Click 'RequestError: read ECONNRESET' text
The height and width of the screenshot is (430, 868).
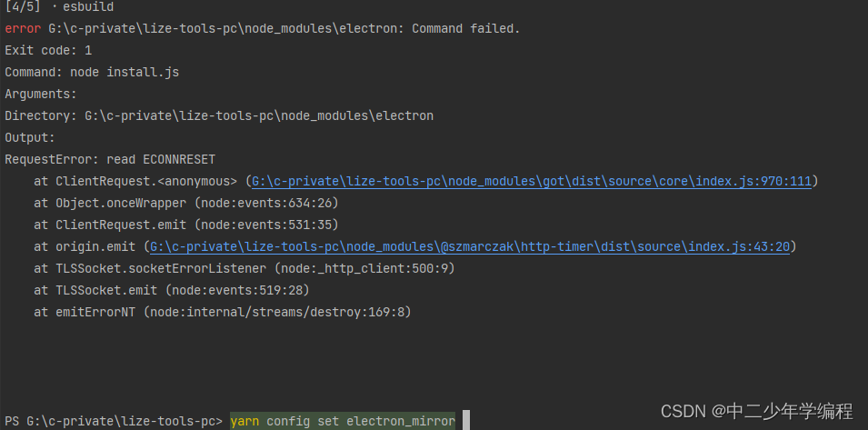coord(110,159)
